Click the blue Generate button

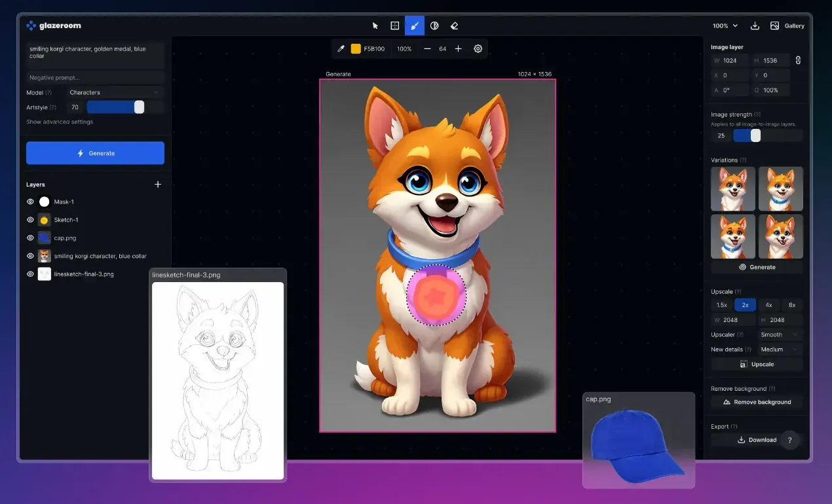click(95, 153)
